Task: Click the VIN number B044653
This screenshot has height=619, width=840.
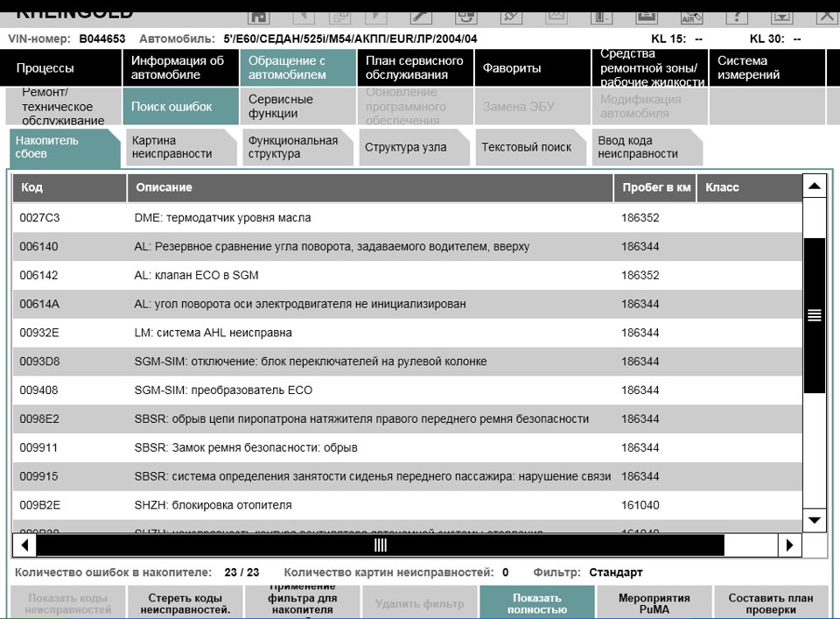Action: (x=102, y=39)
